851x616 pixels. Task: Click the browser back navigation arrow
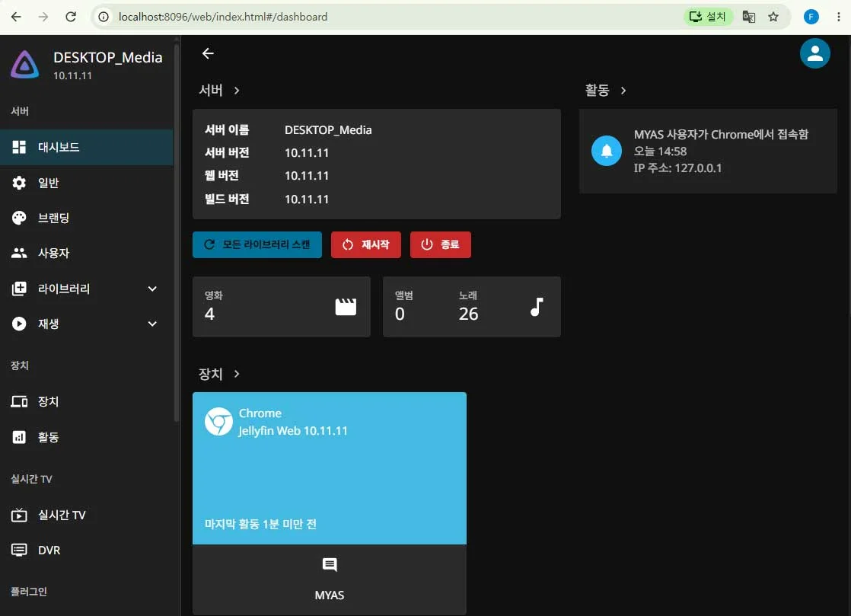[16, 17]
